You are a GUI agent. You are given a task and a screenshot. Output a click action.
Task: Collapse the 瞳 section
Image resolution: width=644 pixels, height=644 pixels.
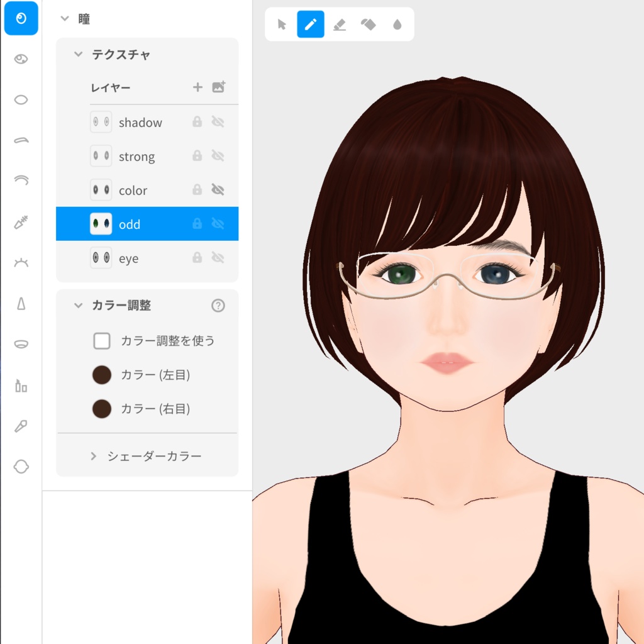(x=64, y=19)
